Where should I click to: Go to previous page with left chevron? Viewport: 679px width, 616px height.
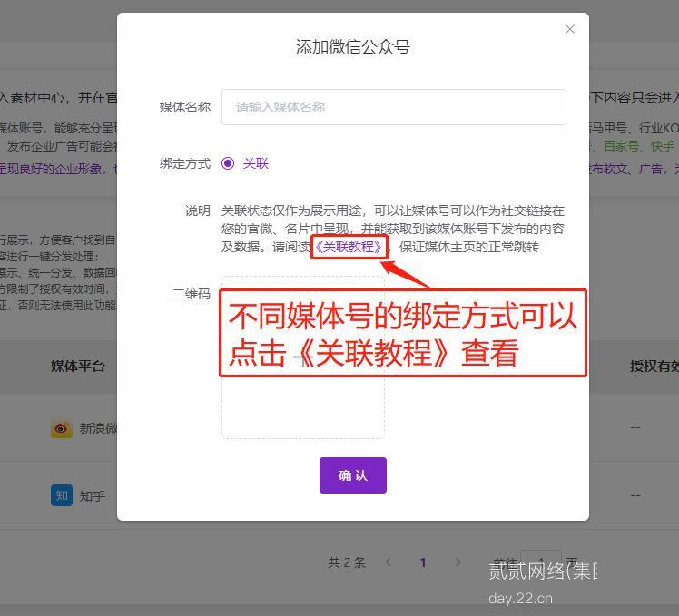[x=389, y=562]
